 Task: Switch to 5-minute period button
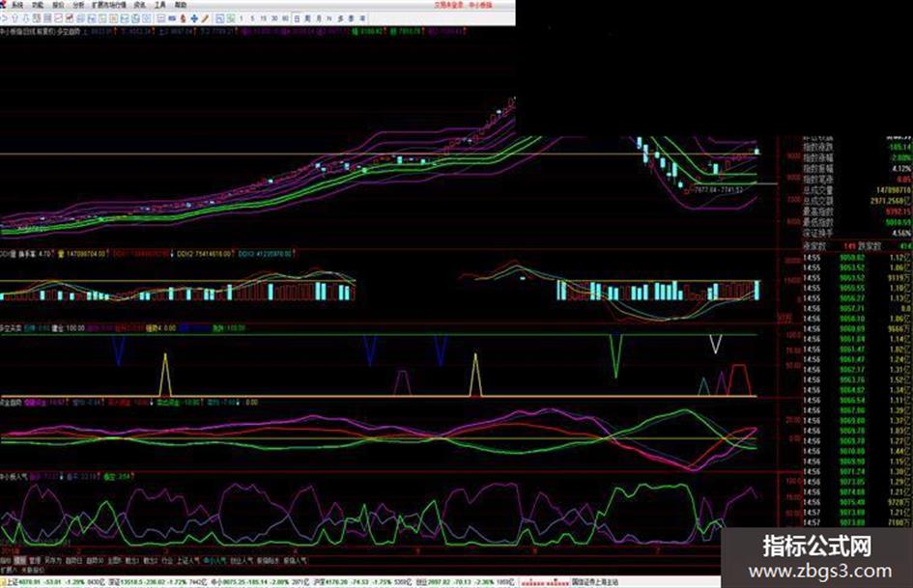coord(252,18)
